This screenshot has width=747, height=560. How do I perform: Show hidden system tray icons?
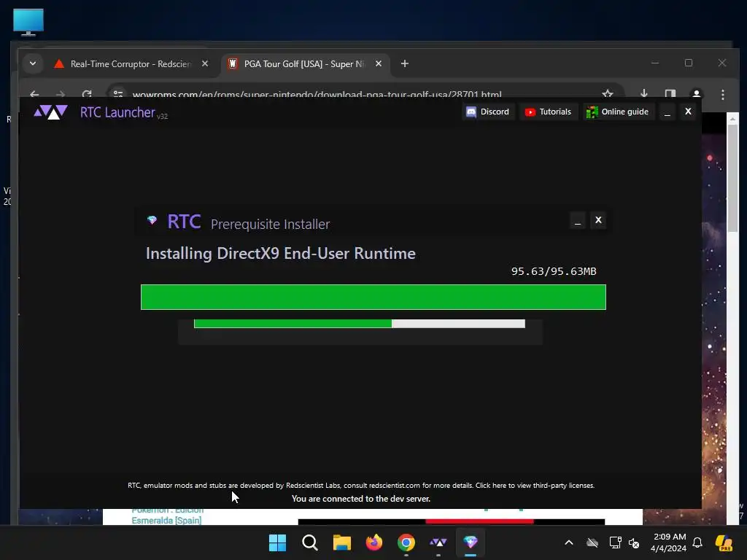569,542
